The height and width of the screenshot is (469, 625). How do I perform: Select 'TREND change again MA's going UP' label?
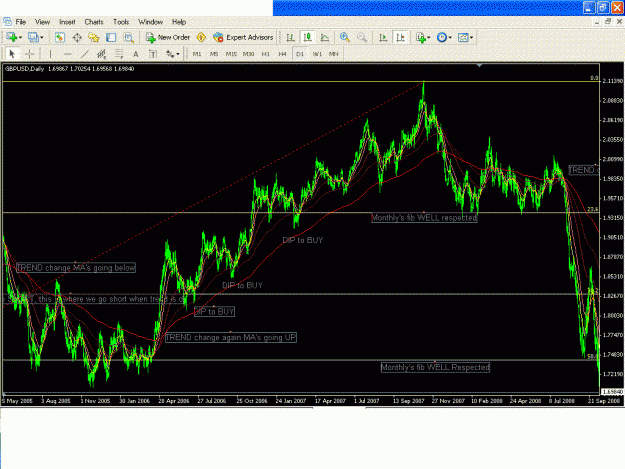pos(231,338)
